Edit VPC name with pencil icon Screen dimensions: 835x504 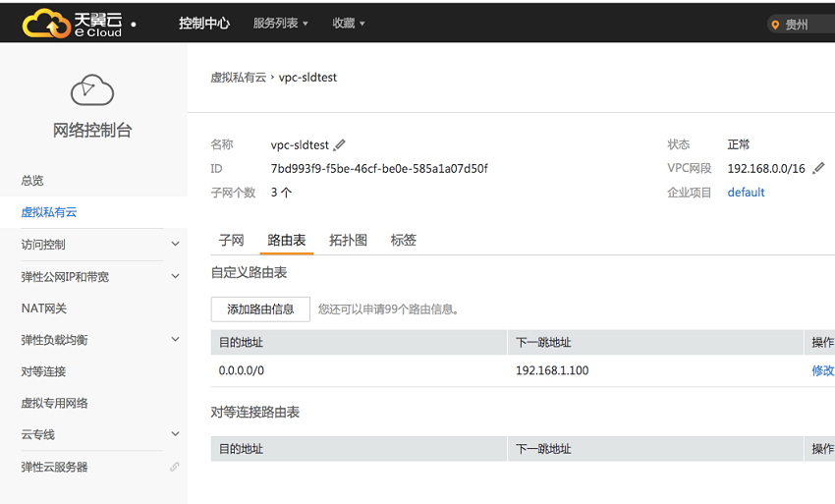(x=339, y=145)
